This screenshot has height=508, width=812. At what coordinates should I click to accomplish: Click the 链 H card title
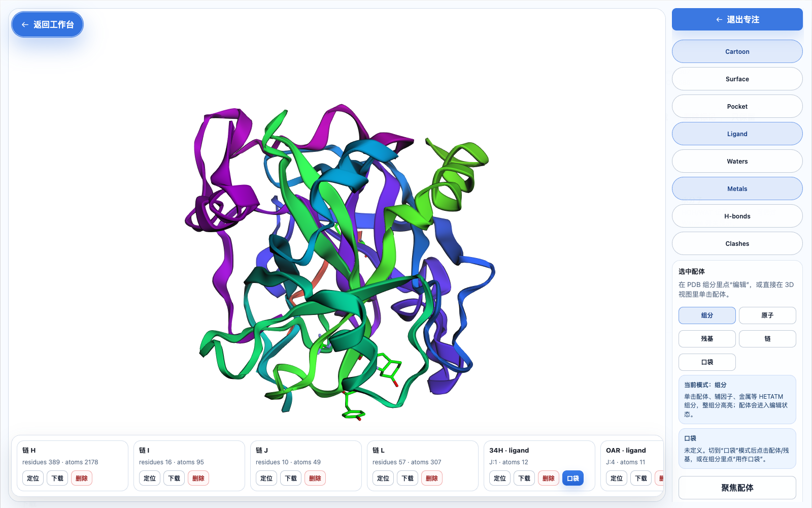[x=29, y=450]
